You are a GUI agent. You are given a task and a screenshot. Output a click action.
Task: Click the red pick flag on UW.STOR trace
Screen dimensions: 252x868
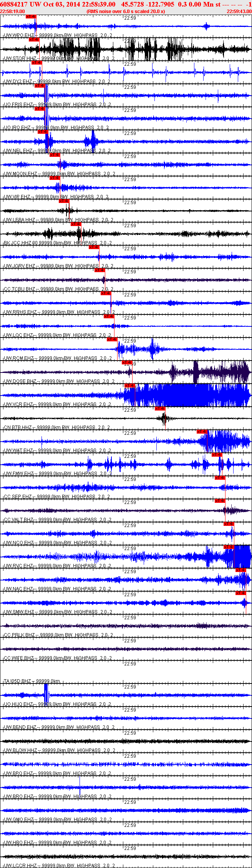tap(34, 39)
